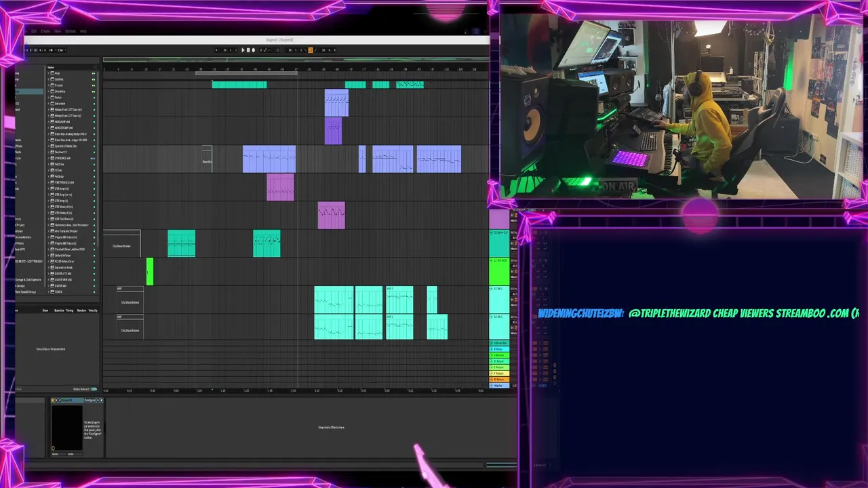This screenshot has width=868, height=488.
Task: Click the Amp device icon
Action: click(52, 73)
